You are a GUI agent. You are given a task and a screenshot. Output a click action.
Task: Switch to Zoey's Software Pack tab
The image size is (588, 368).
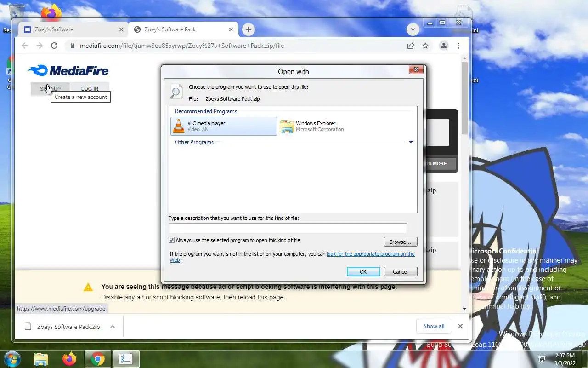click(184, 29)
